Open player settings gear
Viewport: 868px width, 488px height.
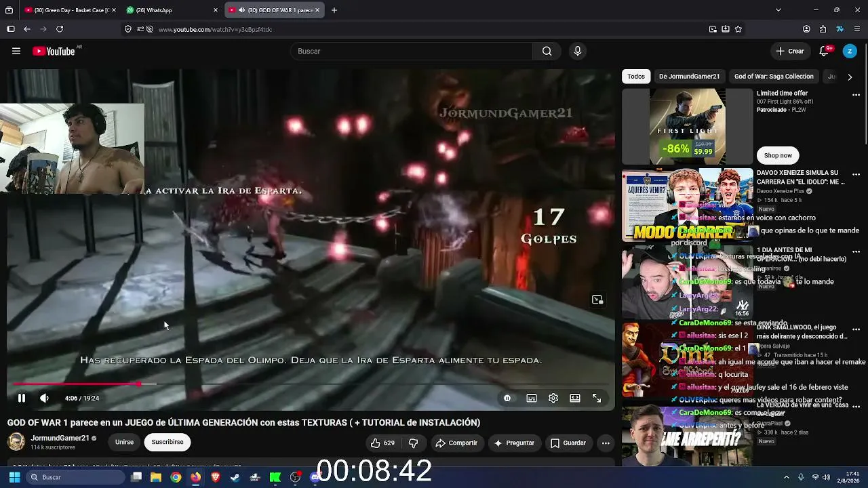[553, 399]
